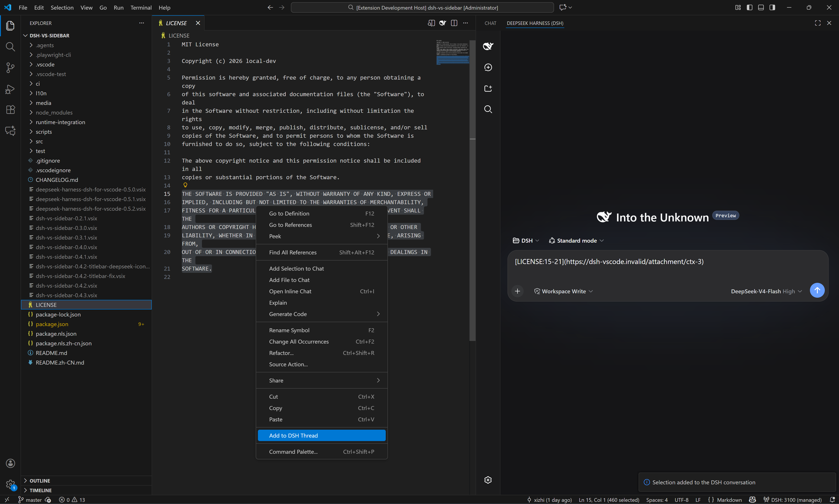839x504 pixels.
Task: Open the Explorer view in activity bar
Action: (10, 26)
